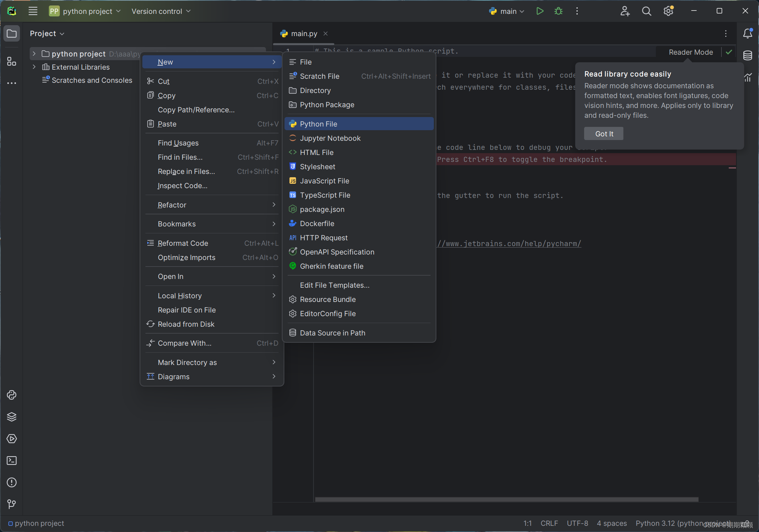The width and height of the screenshot is (759, 532).
Task: Open the Services tool window icon
Action: (12, 439)
